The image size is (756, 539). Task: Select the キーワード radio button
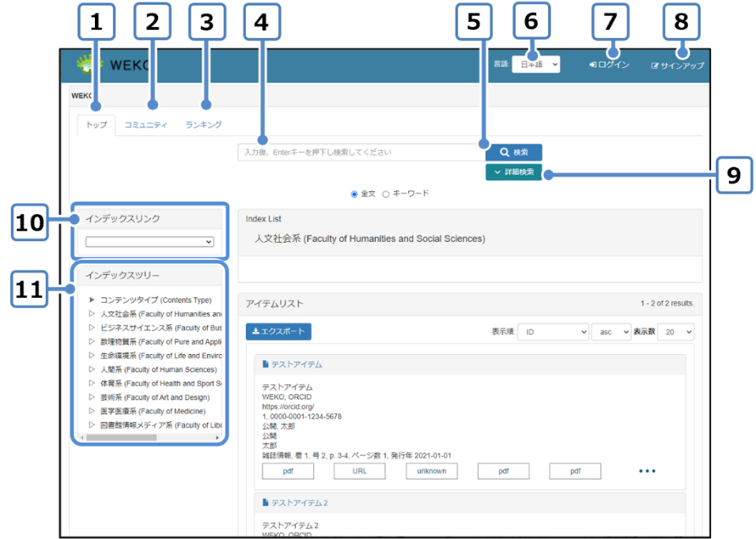tap(386, 194)
